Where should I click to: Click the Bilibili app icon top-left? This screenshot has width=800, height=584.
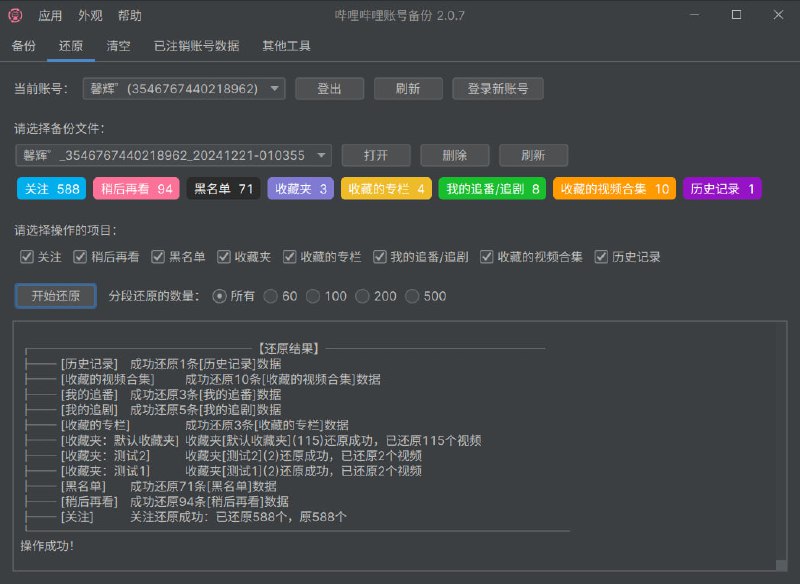16,15
